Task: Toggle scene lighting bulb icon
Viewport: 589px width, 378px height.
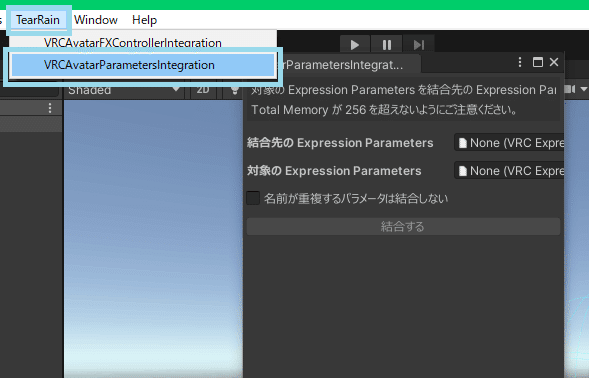Action: (x=234, y=90)
